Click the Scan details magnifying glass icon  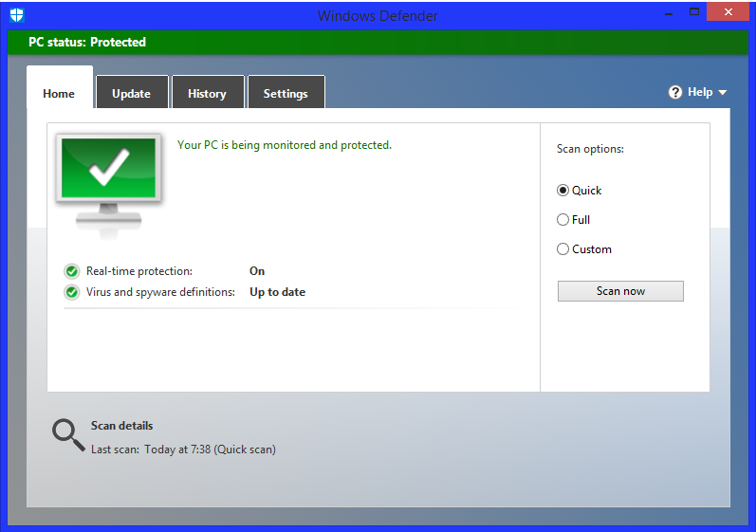pyautogui.click(x=67, y=433)
